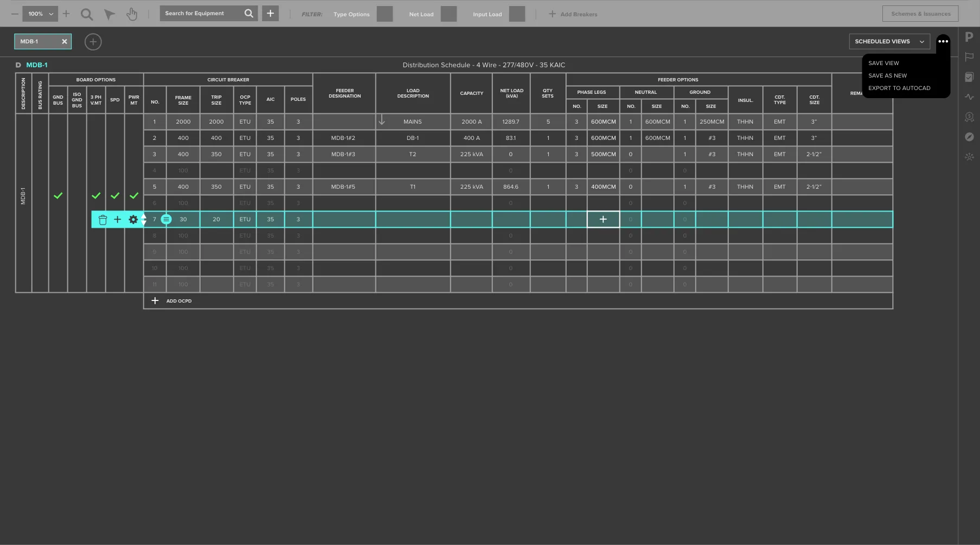980x545 pixels.
Task: Click feeder designation MDB-1#5 cell
Action: tap(344, 187)
